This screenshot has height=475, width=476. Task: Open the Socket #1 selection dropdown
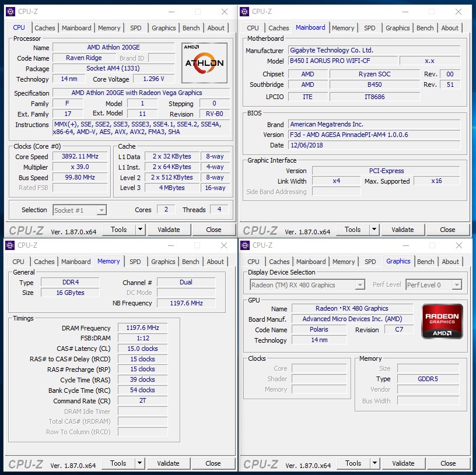[101, 210]
